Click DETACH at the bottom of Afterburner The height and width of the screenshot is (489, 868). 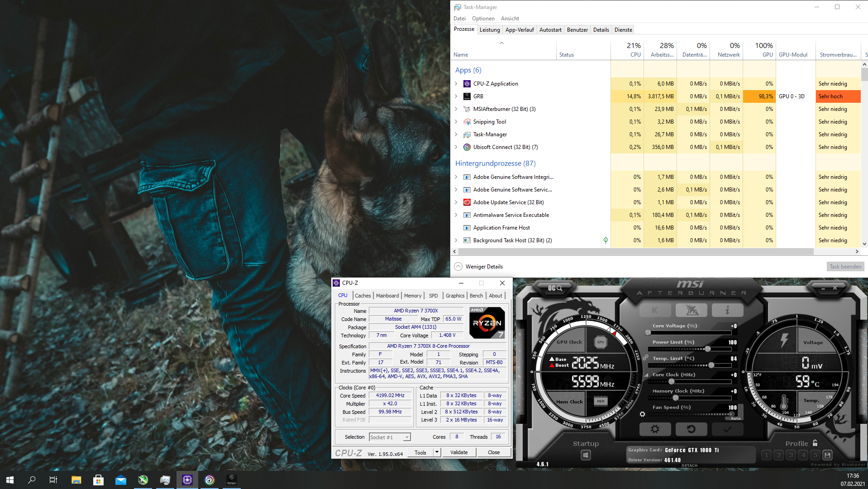[689, 465]
